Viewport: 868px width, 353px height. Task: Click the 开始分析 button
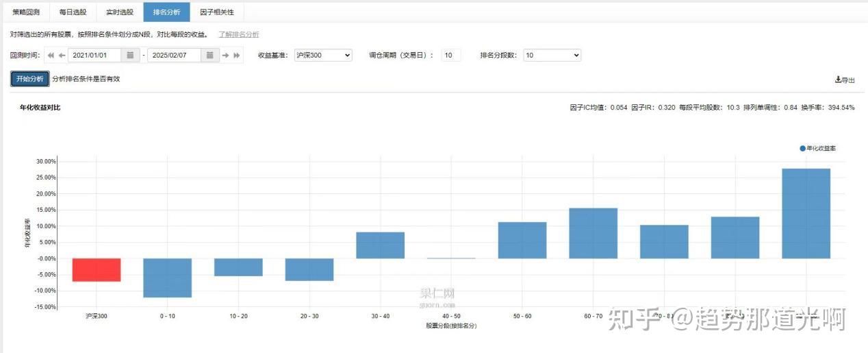pos(29,79)
